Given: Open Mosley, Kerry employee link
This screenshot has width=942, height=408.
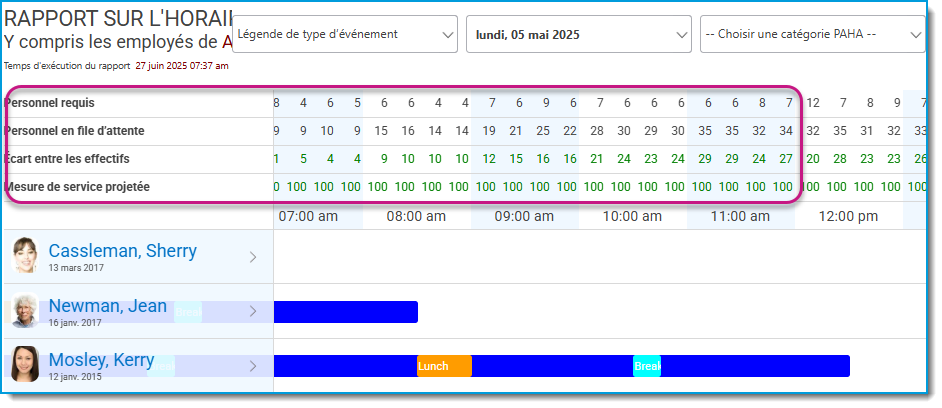Looking at the screenshot, I should pyautogui.click(x=102, y=360).
